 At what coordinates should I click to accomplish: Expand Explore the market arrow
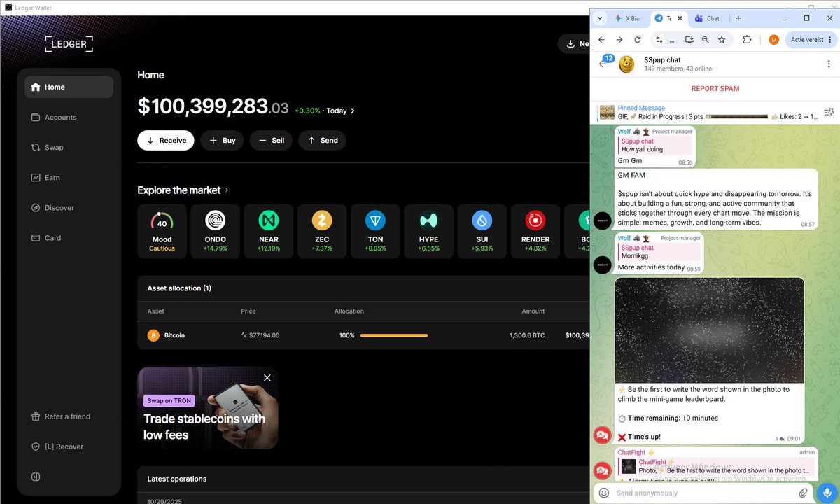[x=227, y=190]
